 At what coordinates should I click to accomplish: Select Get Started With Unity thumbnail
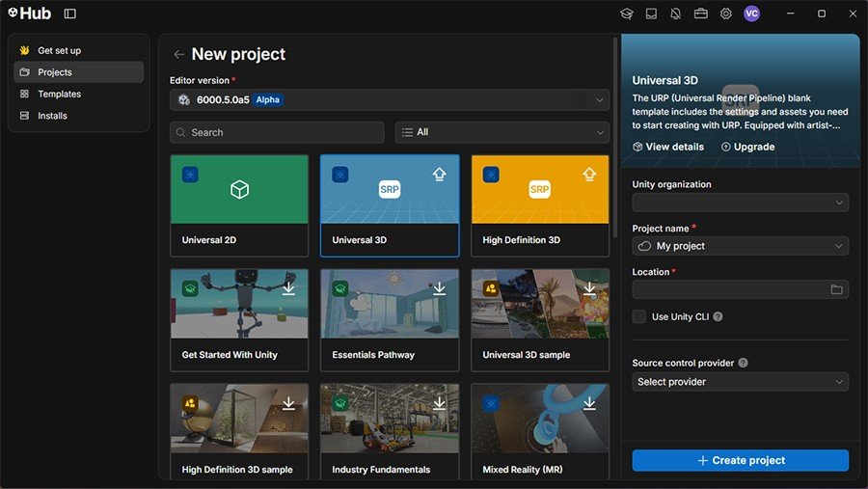pyautogui.click(x=239, y=304)
